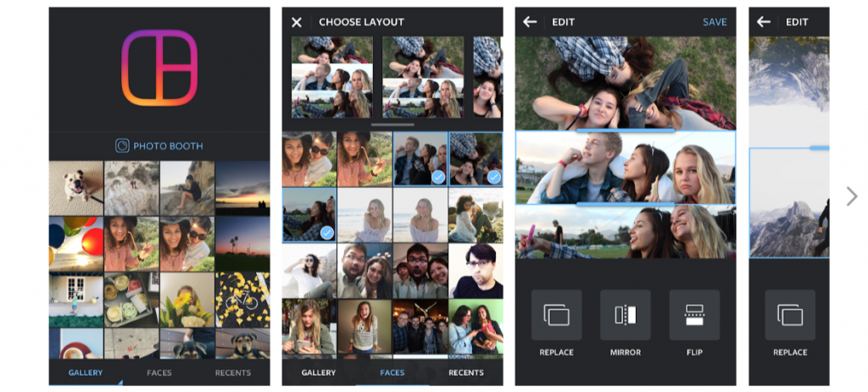Uncheck selected selfie with pink phone
868x392 pixels.
click(309, 214)
